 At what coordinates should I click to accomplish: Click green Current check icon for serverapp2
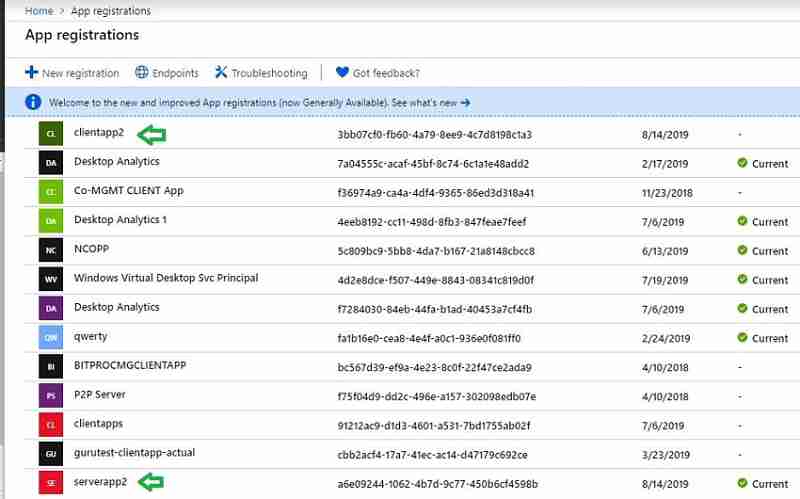(742, 483)
